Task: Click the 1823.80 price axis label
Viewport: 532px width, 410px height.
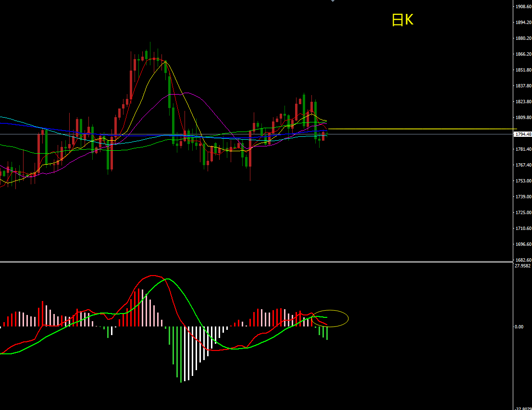Action: click(x=522, y=102)
